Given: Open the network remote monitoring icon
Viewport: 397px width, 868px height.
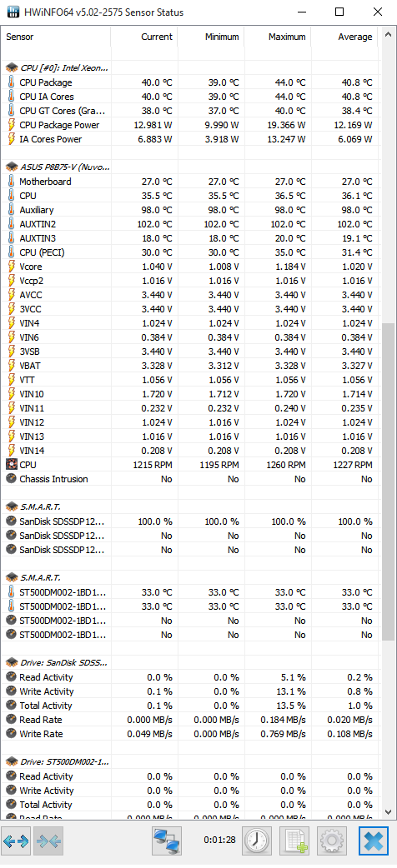Looking at the screenshot, I should tap(167, 841).
